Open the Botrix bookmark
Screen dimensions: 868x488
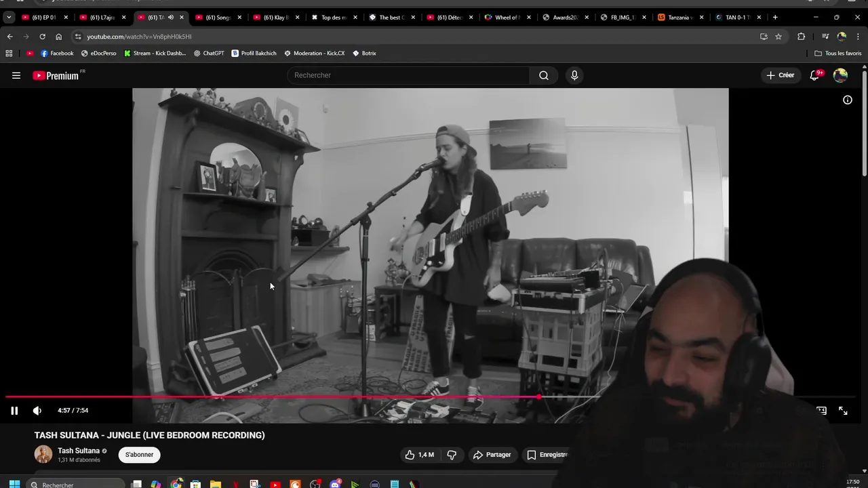click(x=364, y=53)
